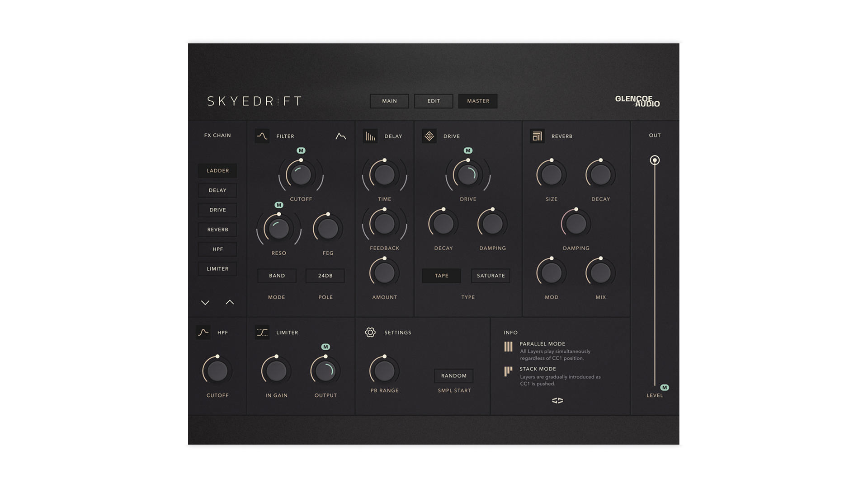Click the Filter section waveform icon

coord(262,136)
